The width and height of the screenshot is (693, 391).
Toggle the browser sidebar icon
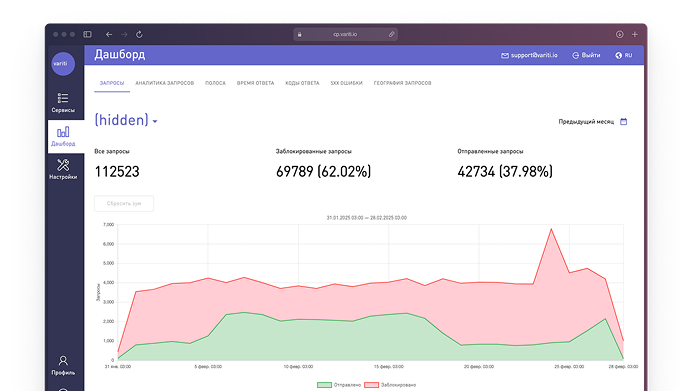pos(88,34)
